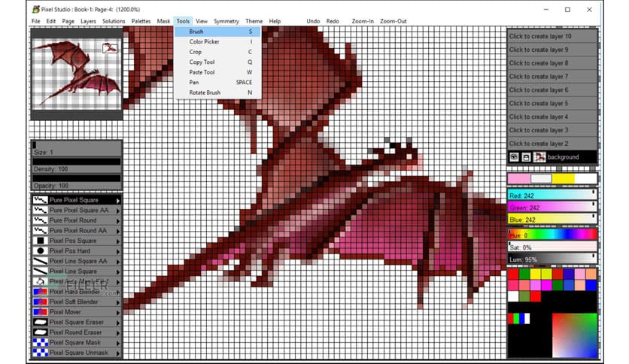Click the color gradient picker square
Viewport: 629px width, 364px height.
[575, 335]
